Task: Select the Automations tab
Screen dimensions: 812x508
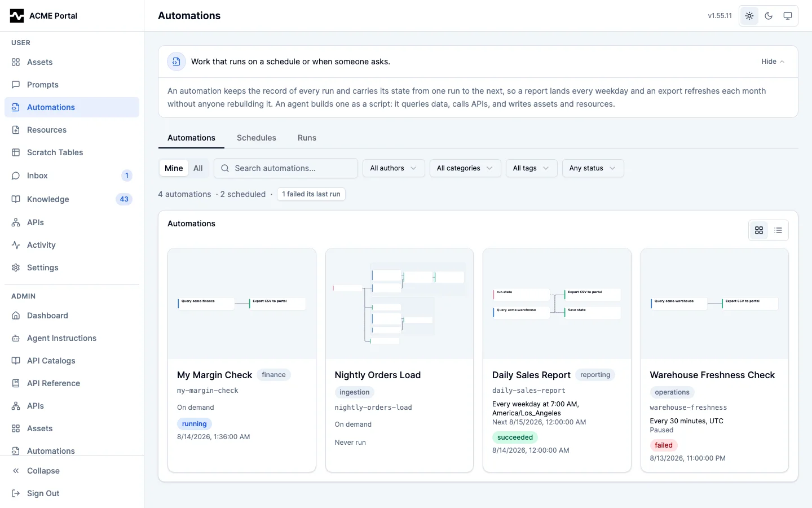Action: pos(191,138)
